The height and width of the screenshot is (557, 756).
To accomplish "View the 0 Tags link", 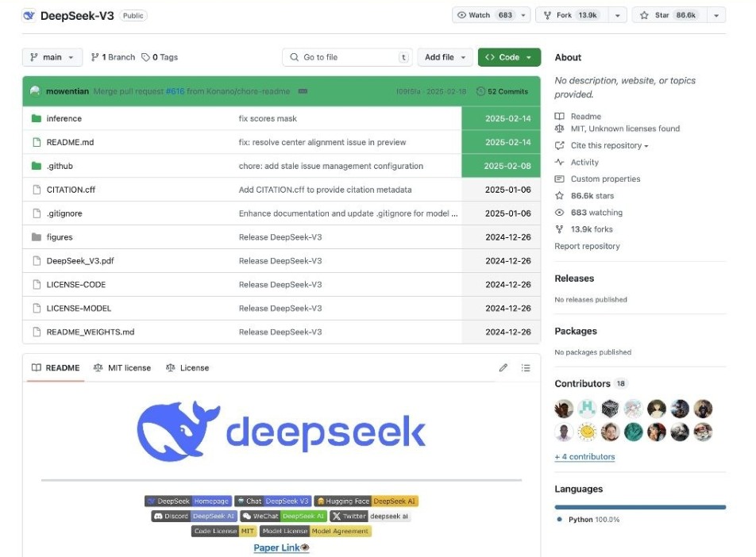I will pos(160,57).
